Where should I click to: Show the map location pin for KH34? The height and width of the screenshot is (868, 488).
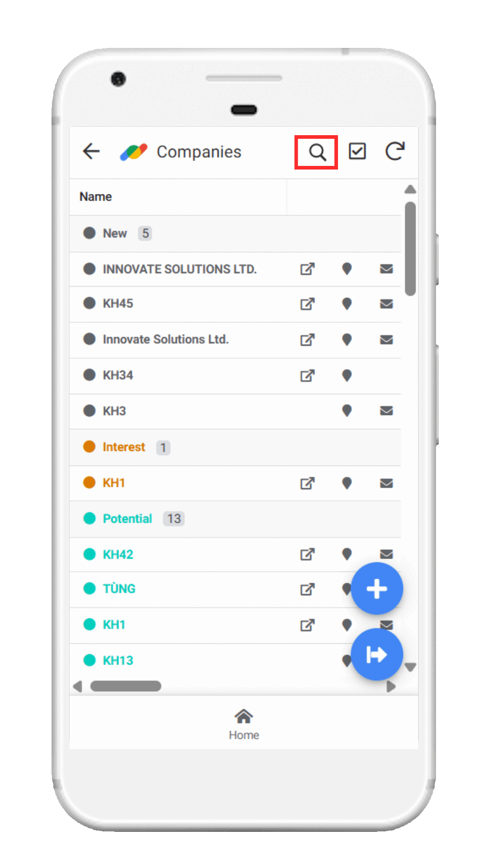click(347, 375)
